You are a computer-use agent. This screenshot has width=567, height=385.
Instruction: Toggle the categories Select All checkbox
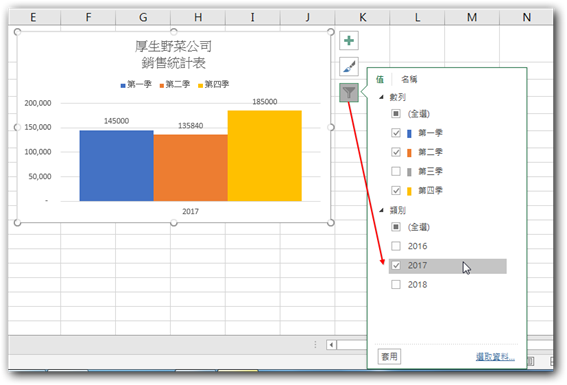[396, 227]
